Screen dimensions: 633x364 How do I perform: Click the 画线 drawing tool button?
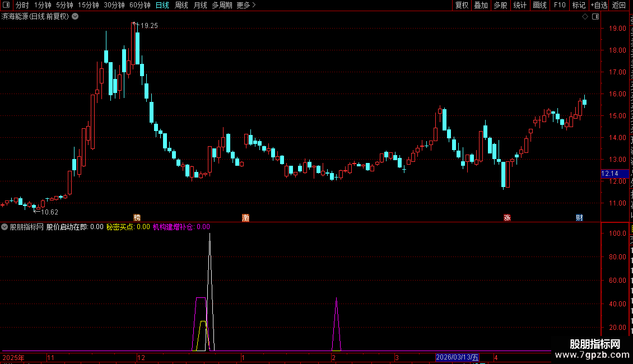(x=540, y=5)
